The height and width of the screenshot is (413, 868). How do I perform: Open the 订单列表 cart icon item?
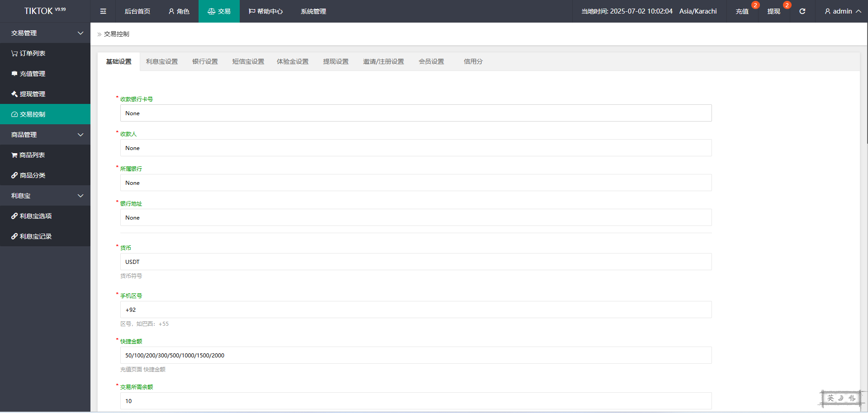28,53
